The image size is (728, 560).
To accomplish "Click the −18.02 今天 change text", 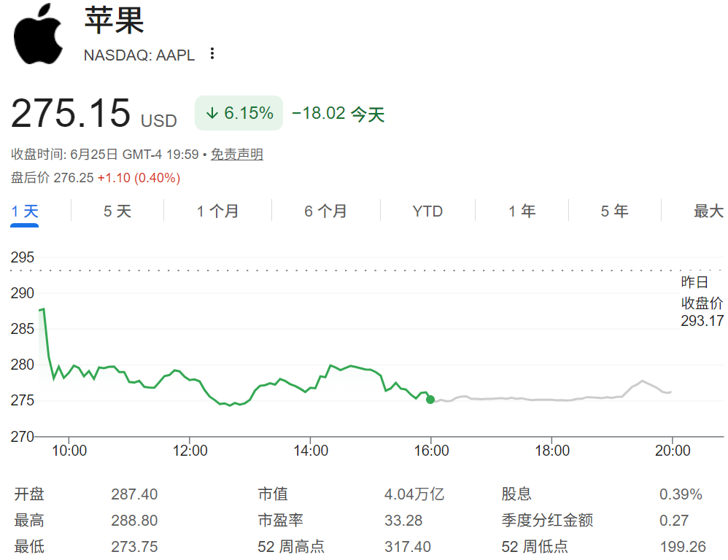I will [x=338, y=114].
